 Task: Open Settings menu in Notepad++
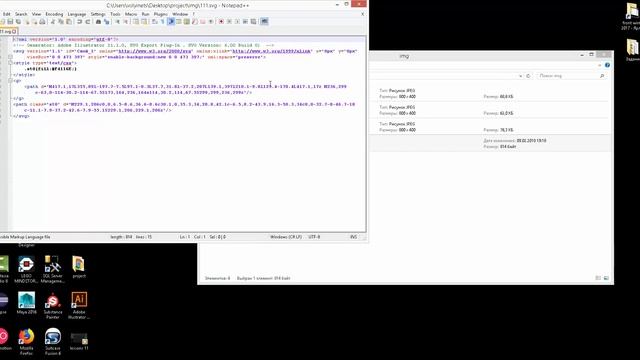98,14
